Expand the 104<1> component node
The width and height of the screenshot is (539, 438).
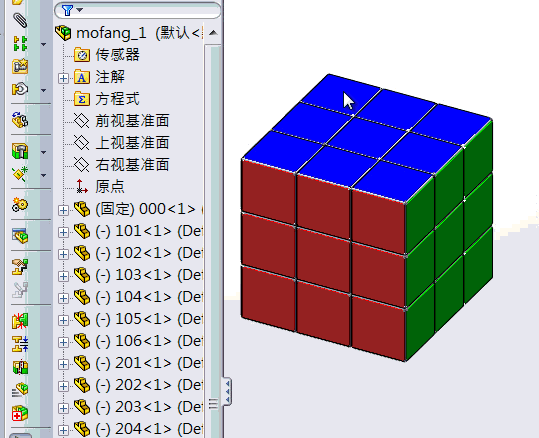click(63, 298)
